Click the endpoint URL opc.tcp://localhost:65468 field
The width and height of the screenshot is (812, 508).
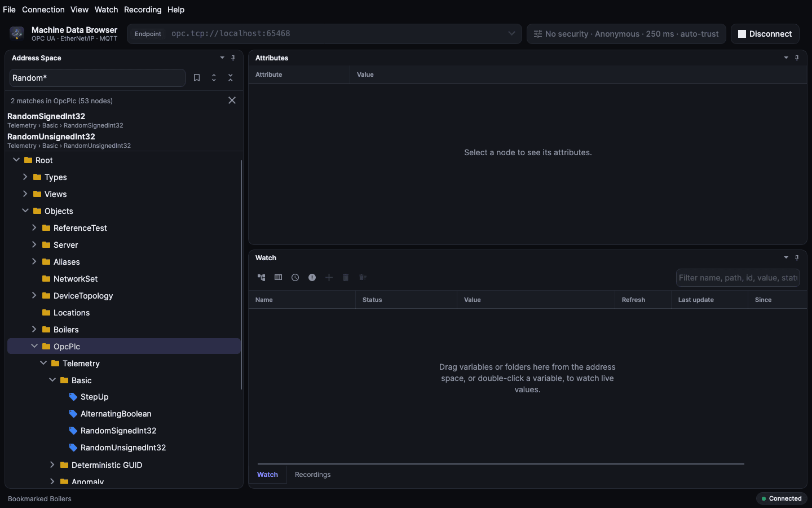pyautogui.click(x=324, y=33)
